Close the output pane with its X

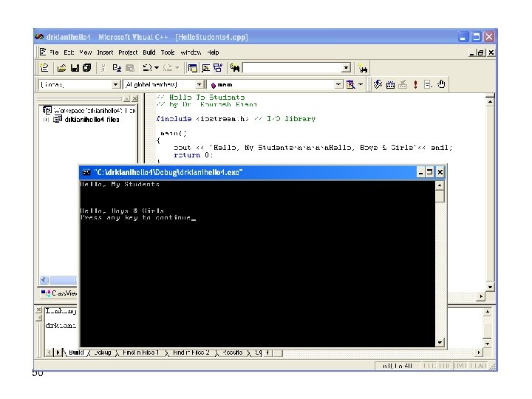point(38,310)
